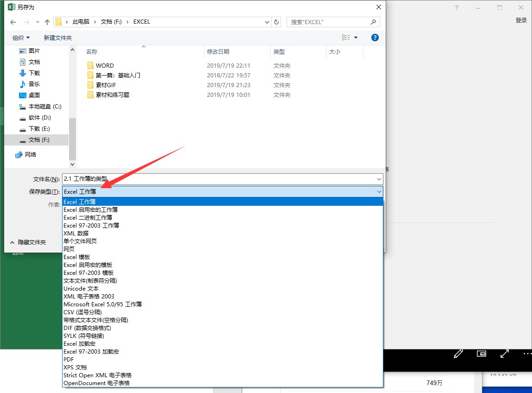Choose CSV (逗号分隔) format
Screen dimensions: 532x393
82,312
